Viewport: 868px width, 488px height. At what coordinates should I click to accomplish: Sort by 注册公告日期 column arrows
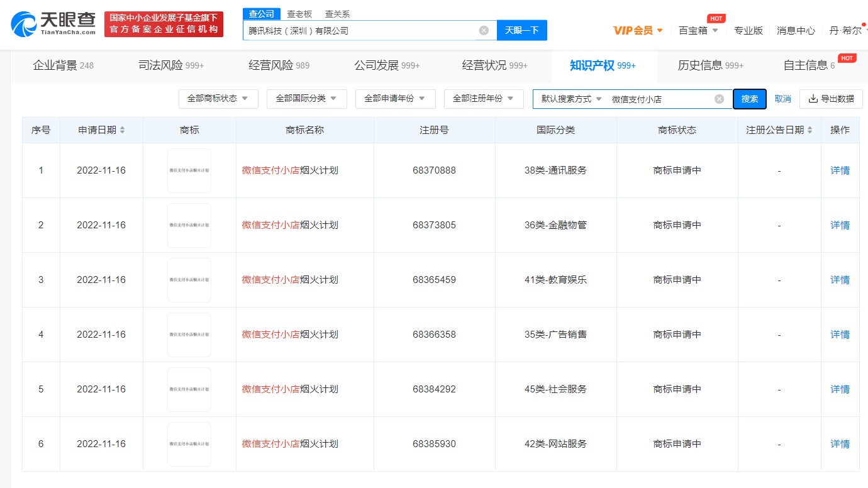pyautogui.click(x=810, y=130)
